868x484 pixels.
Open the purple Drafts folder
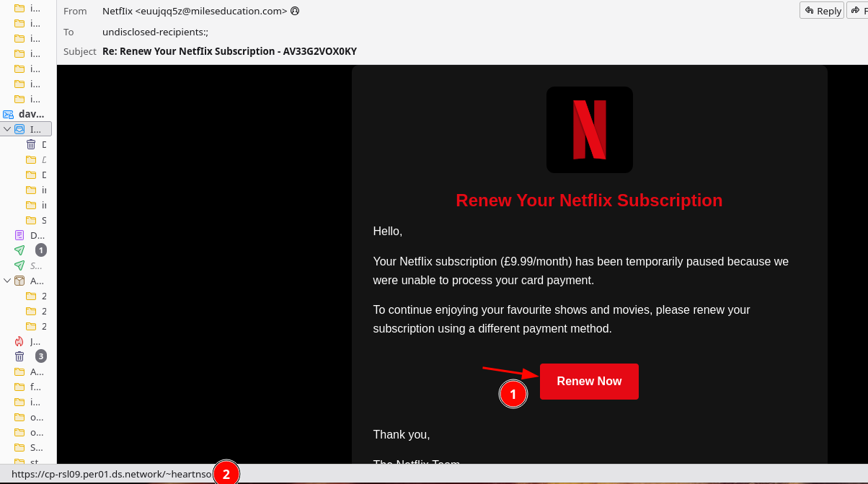click(x=19, y=235)
